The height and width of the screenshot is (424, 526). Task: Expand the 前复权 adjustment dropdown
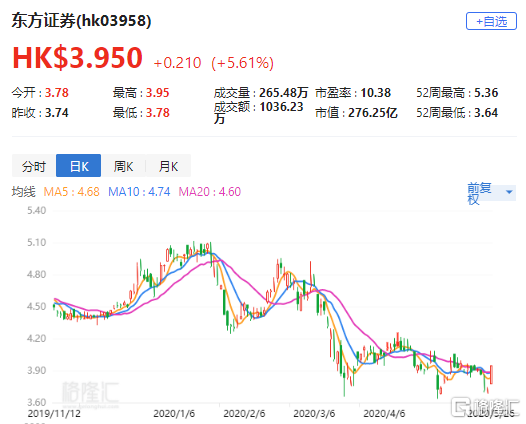(x=491, y=193)
